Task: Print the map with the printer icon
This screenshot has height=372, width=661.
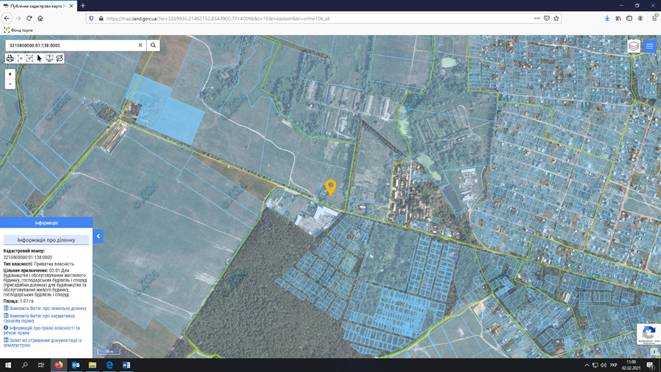Action: click(x=10, y=58)
